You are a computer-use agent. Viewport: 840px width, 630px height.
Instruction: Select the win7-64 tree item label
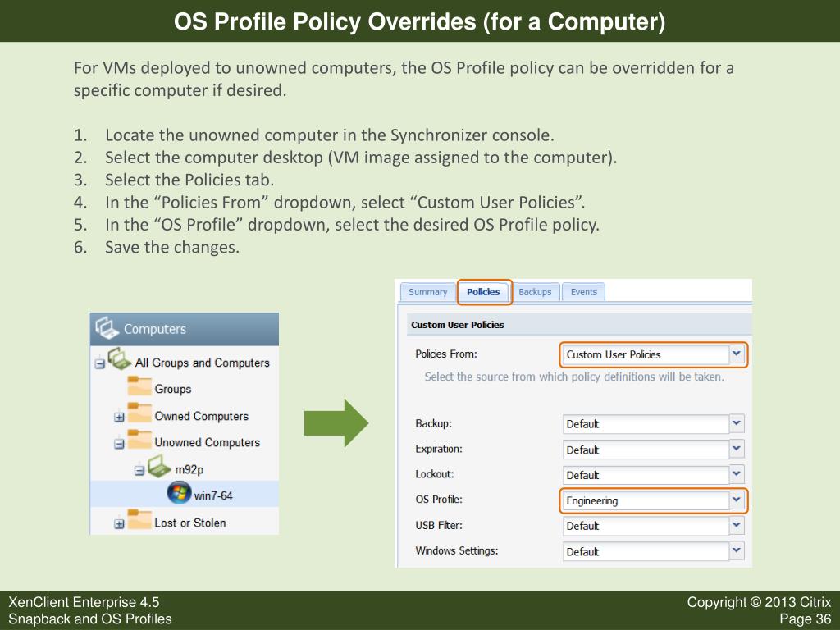pyautogui.click(x=213, y=495)
